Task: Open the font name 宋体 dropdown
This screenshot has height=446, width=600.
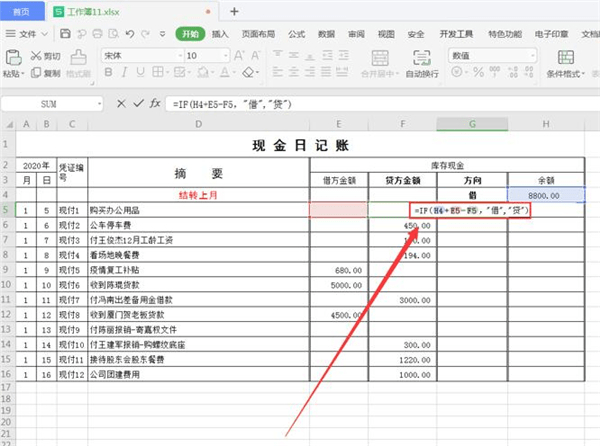Action: tap(180, 56)
